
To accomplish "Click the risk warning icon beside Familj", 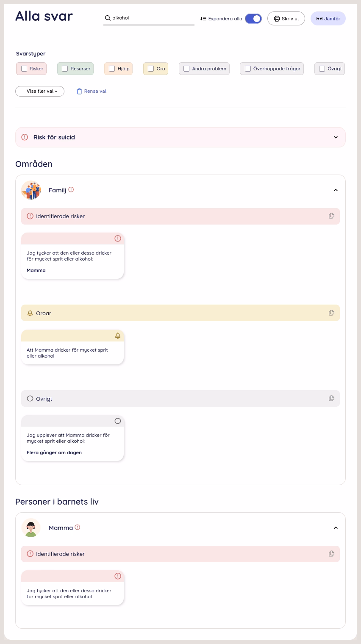I will [71, 189].
